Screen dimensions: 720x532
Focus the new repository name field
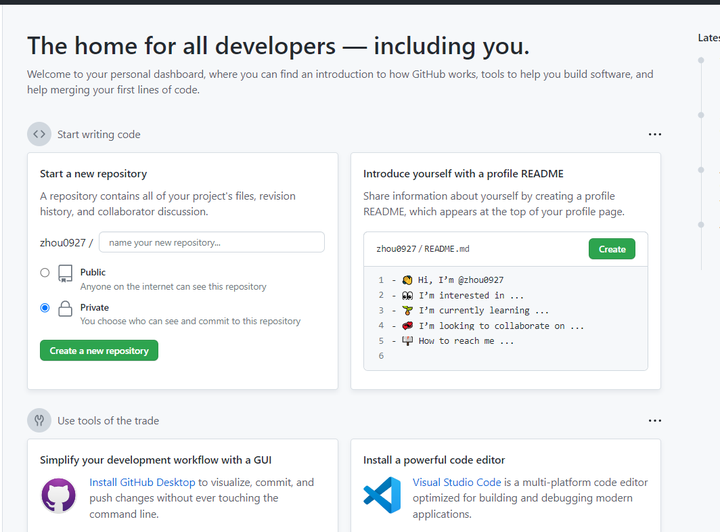(x=212, y=242)
